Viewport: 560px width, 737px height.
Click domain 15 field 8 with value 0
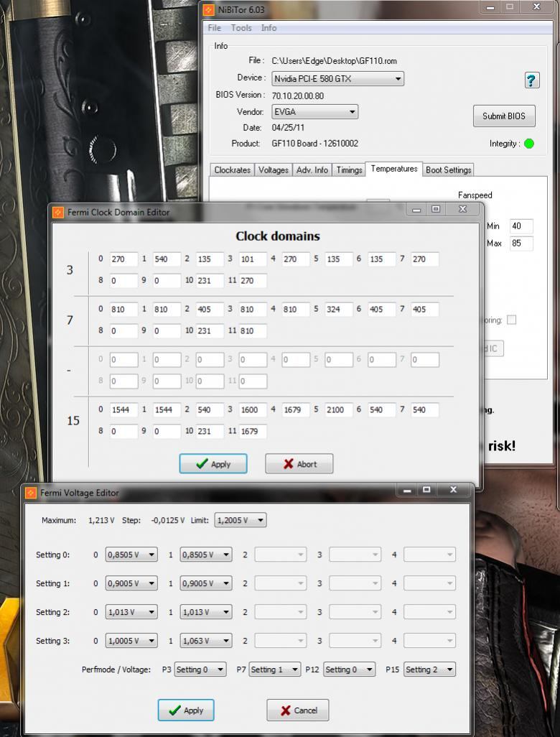(x=124, y=432)
